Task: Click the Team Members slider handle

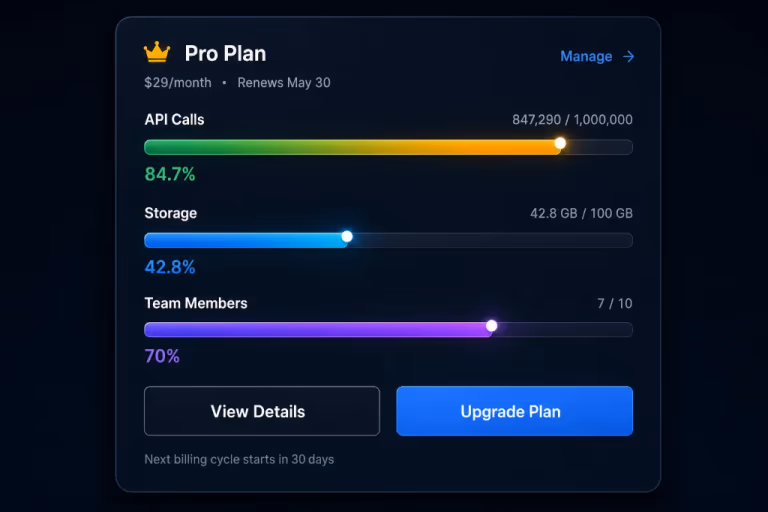Action: tap(491, 326)
